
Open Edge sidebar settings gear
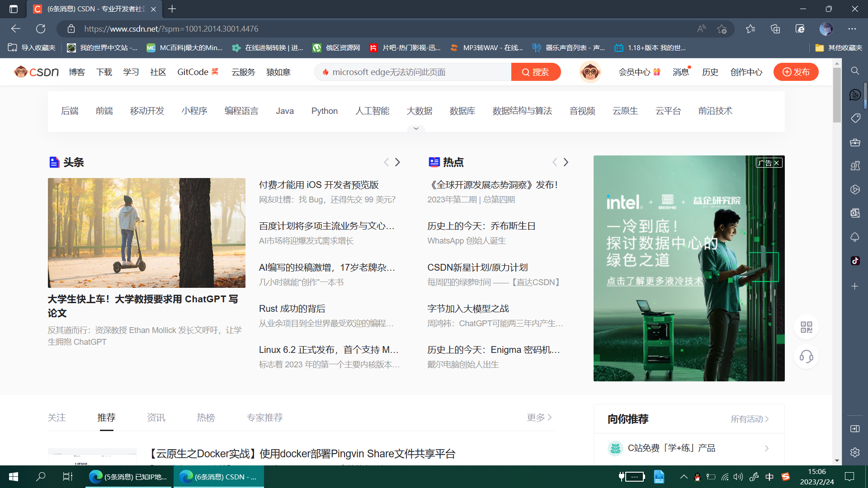coord(855,452)
